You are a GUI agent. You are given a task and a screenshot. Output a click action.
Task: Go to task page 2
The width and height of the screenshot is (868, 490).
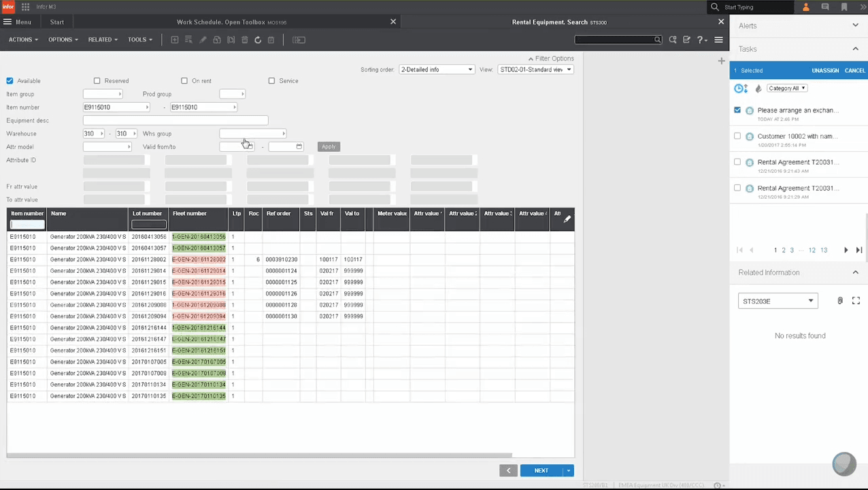click(784, 250)
